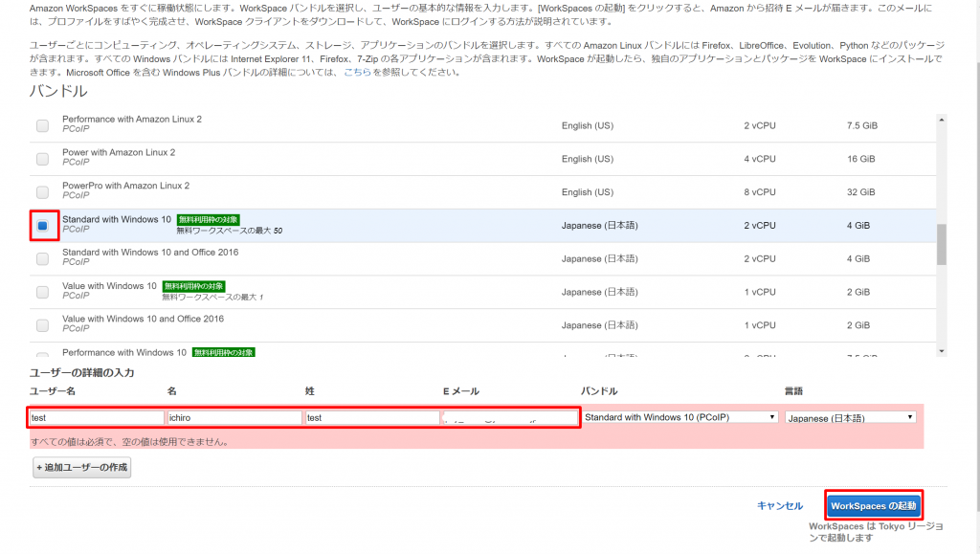Click the 名 field containing ichiro
The width and height of the screenshot is (980, 554).
click(x=234, y=418)
